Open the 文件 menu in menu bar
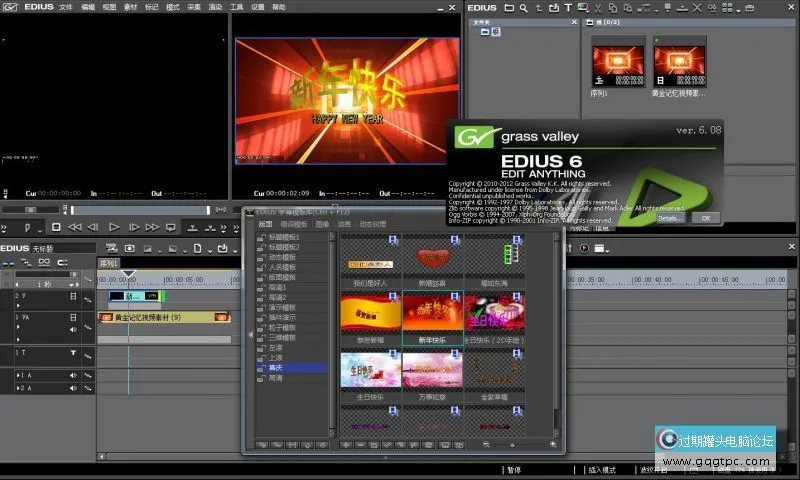The image size is (800, 480). click(x=65, y=7)
